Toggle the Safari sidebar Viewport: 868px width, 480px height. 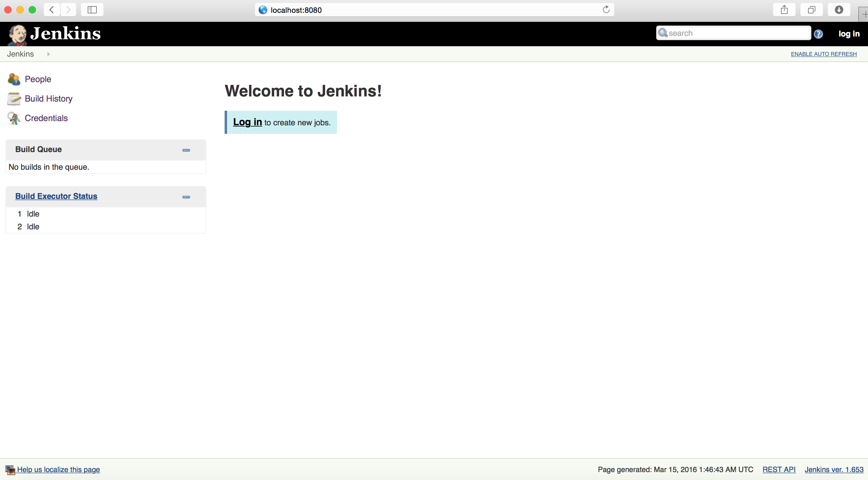click(x=92, y=10)
